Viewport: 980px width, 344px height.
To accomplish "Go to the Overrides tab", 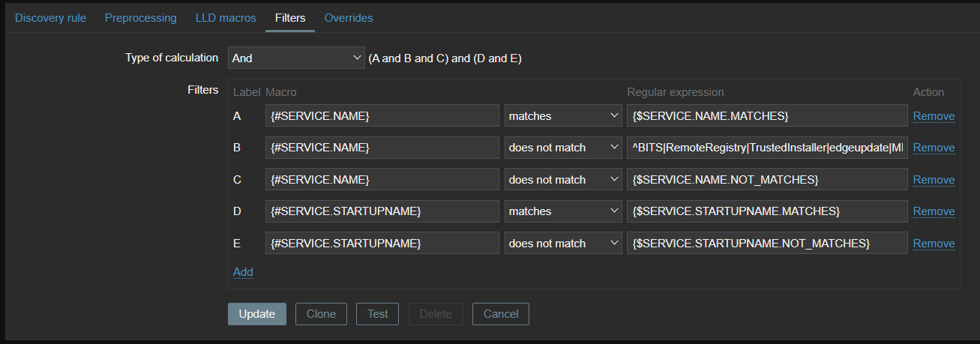I will (x=348, y=17).
